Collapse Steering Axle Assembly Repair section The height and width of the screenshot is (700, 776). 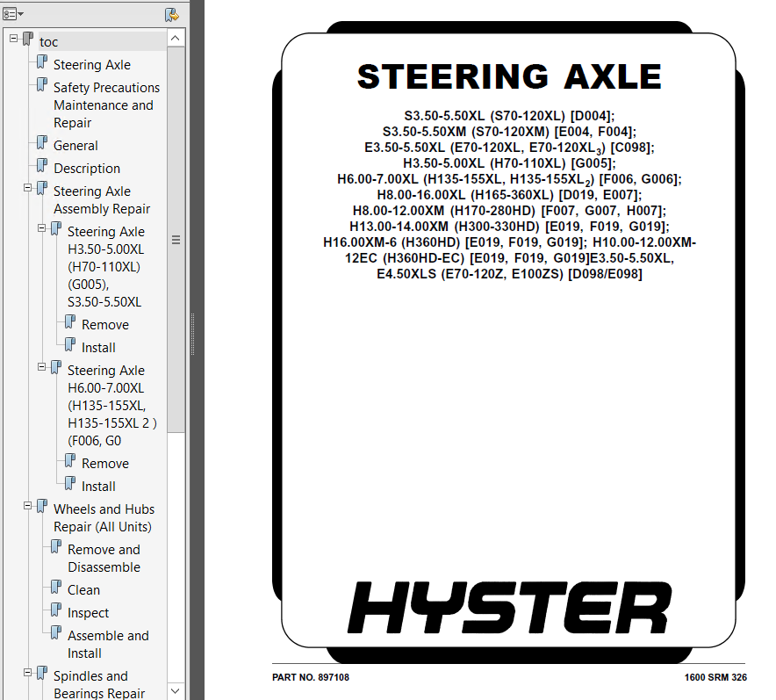[x=28, y=188]
